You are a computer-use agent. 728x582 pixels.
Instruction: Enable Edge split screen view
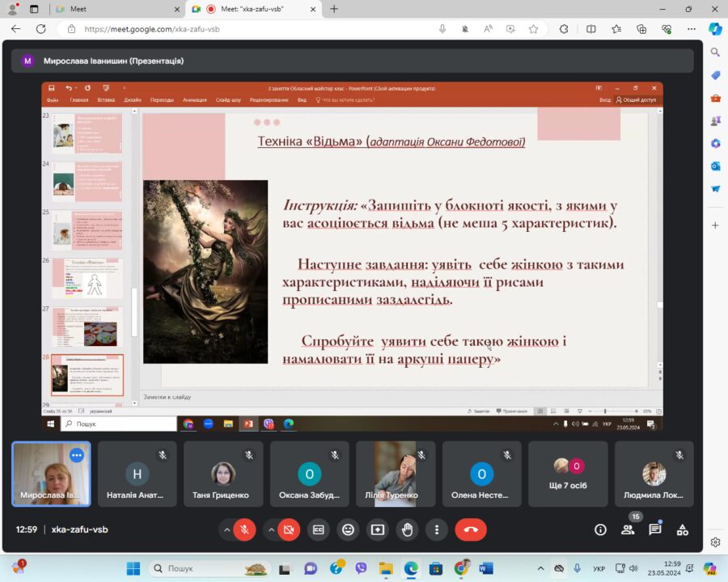pyautogui.click(x=591, y=29)
